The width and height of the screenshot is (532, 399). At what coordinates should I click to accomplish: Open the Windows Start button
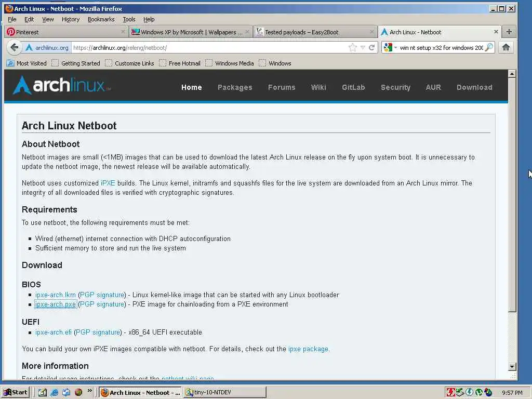15,393
